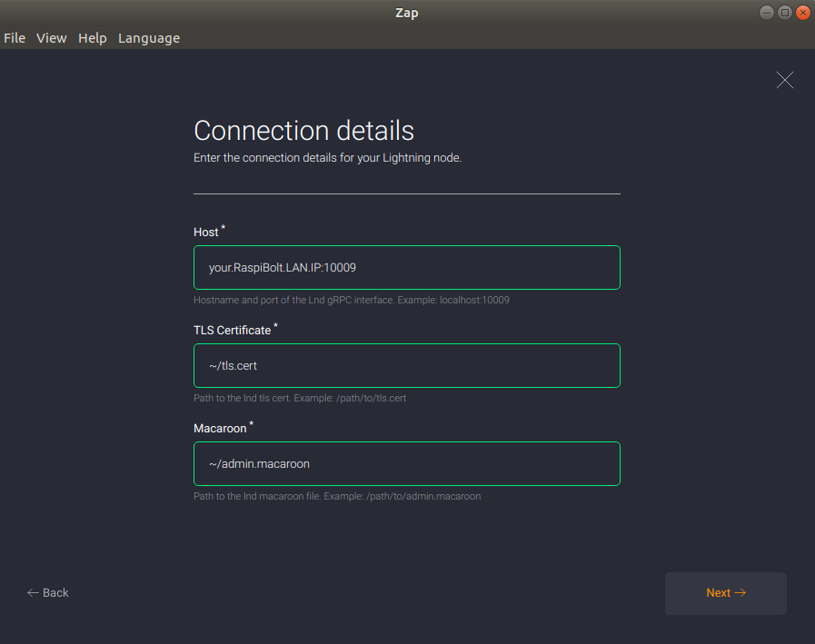The height and width of the screenshot is (644, 815).
Task: Click the hint text mentioning localhost:10009
Action: pyautogui.click(x=351, y=300)
